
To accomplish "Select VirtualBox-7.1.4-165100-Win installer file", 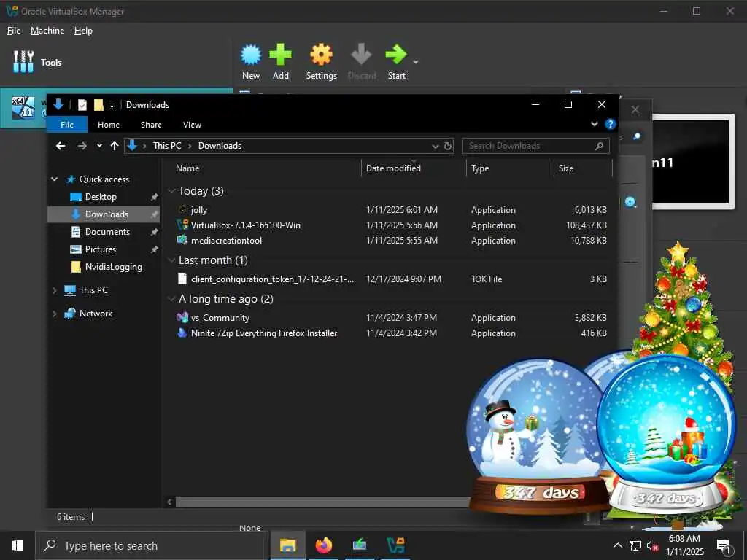I will (245, 225).
